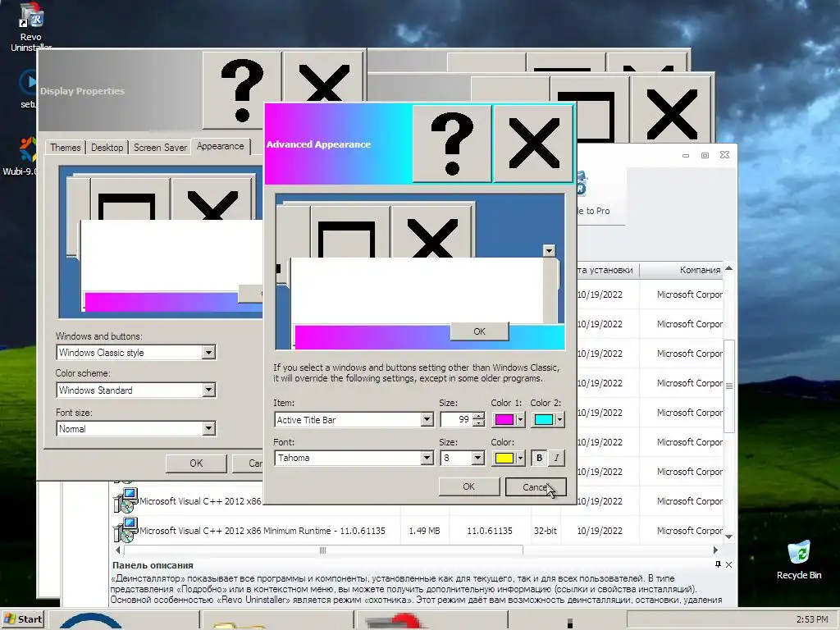The height and width of the screenshot is (630, 840).
Task: Open the Revo Uninstaller desktop shortcut
Action: 30,25
